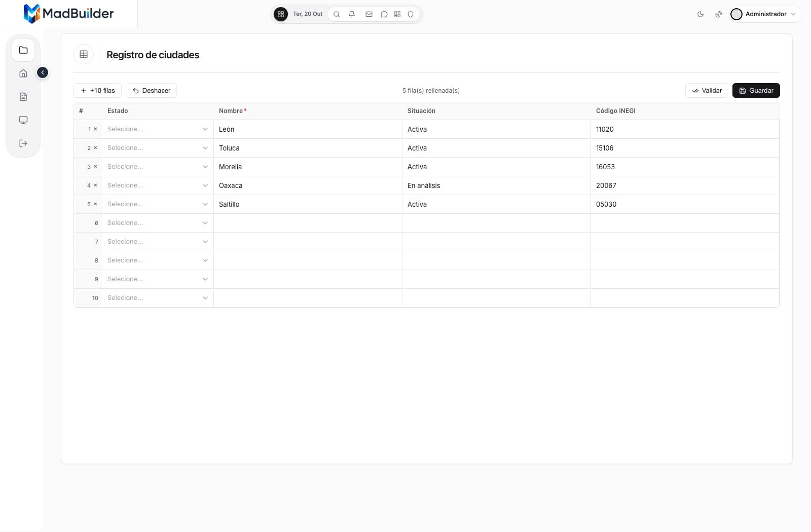Add ten rows with +10 filas
This screenshot has height=532, width=811.
97,90
